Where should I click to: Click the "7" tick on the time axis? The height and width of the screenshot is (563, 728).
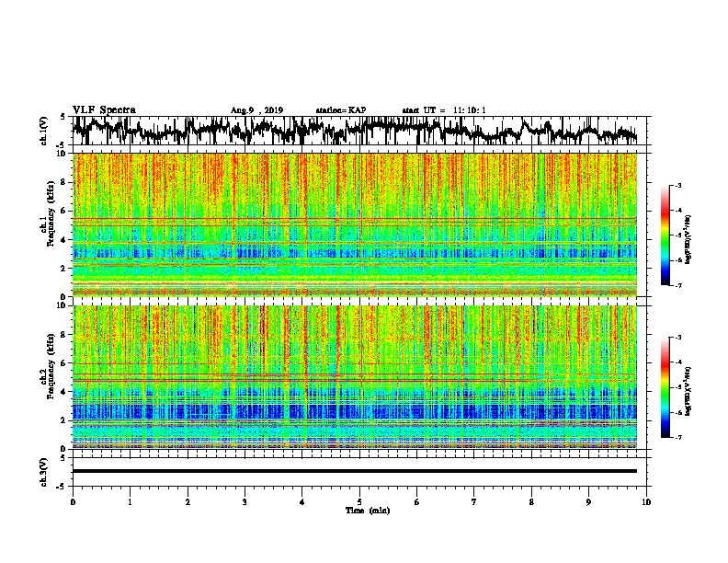[x=474, y=502]
